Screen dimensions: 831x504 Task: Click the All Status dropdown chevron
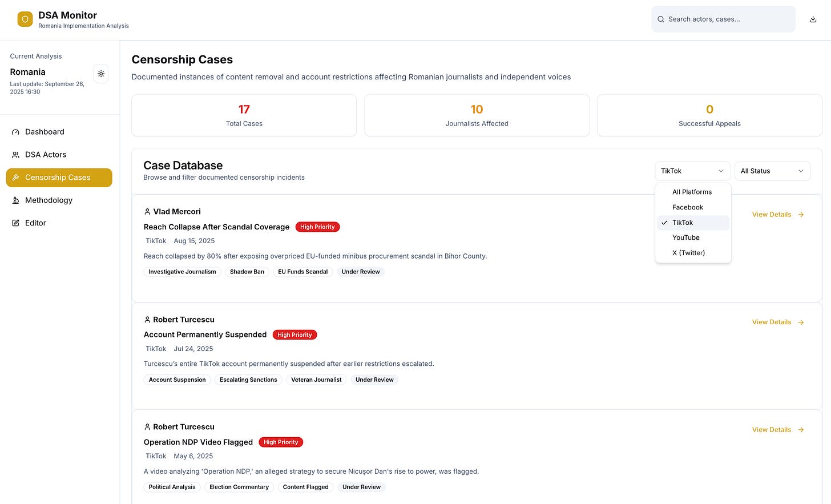801,171
